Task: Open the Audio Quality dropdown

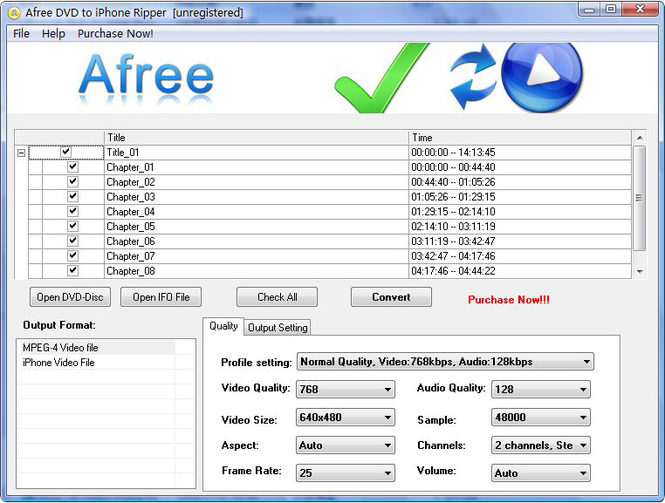Action: point(541,389)
